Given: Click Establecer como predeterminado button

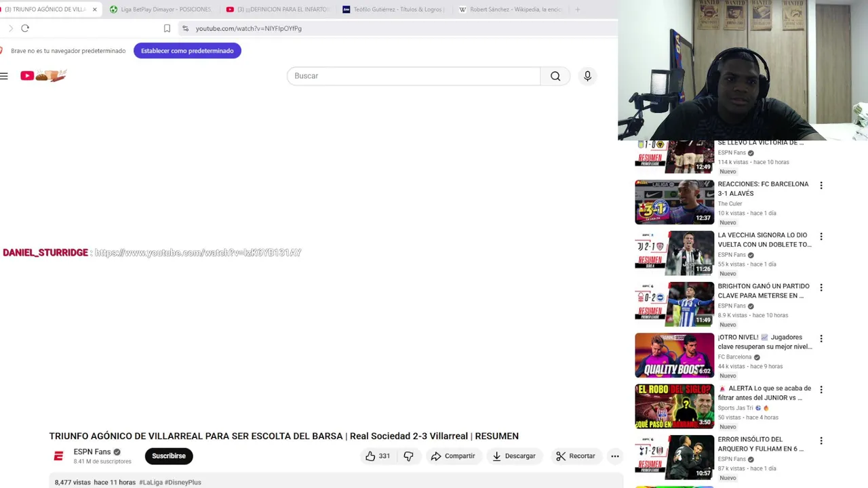Looking at the screenshot, I should pyautogui.click(x=187, y=51).
